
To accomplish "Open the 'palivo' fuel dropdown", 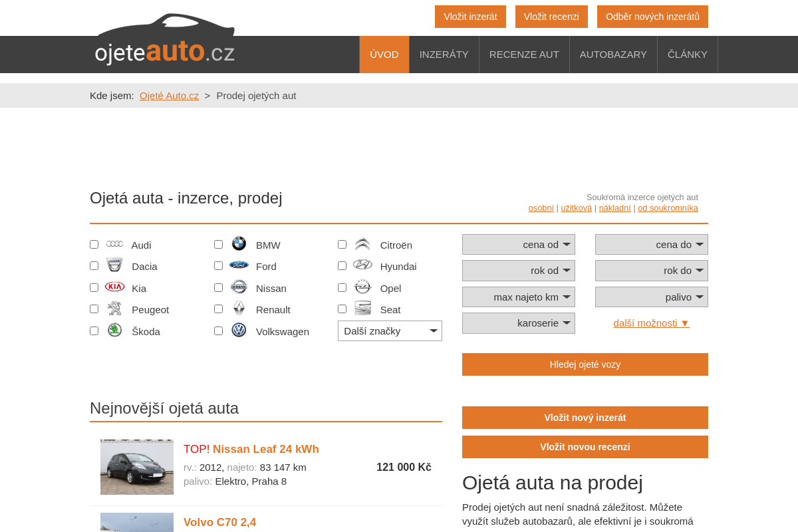I will 652,297.
